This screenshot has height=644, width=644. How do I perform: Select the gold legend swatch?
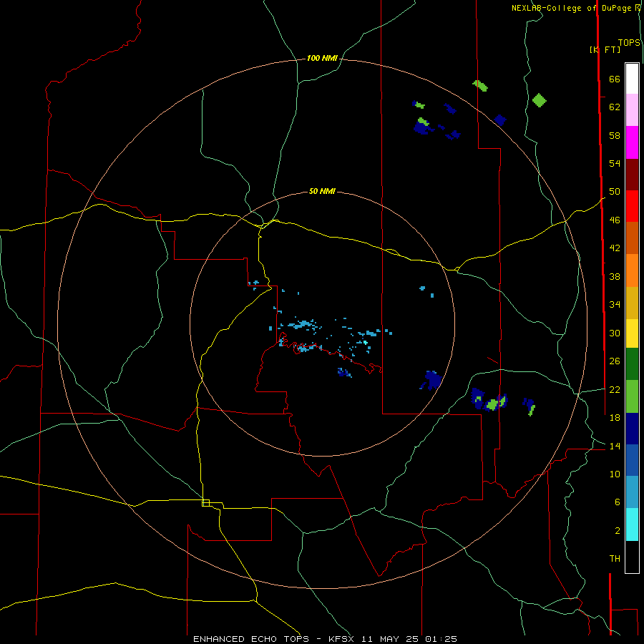632,303
